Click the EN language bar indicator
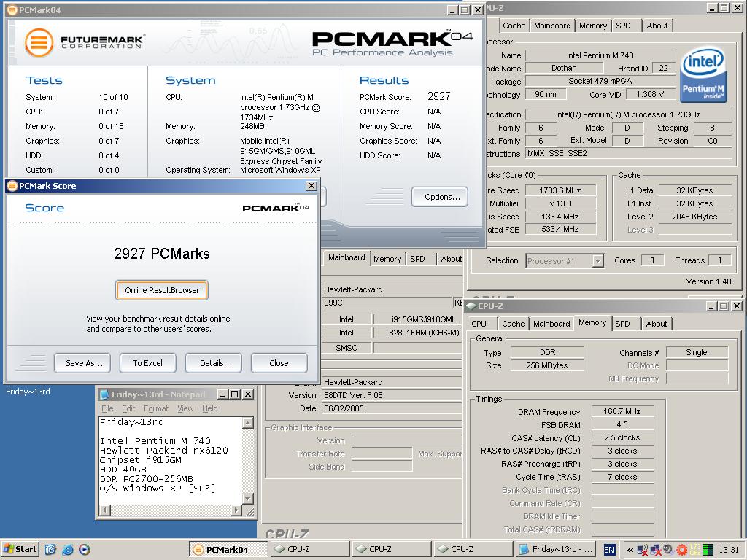This screenshot has height=560, width=747. [609, 550]
